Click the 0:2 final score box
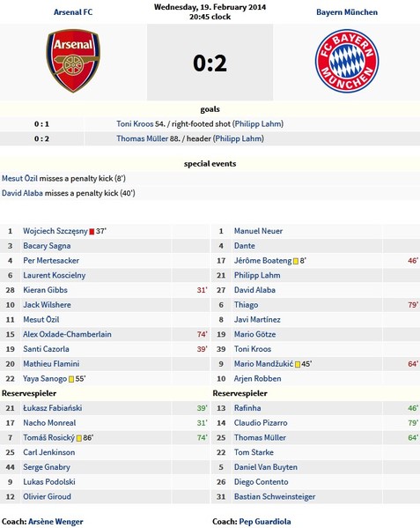Screen dimensions: 420x528 pyautogui.click(x=210, y=63)
